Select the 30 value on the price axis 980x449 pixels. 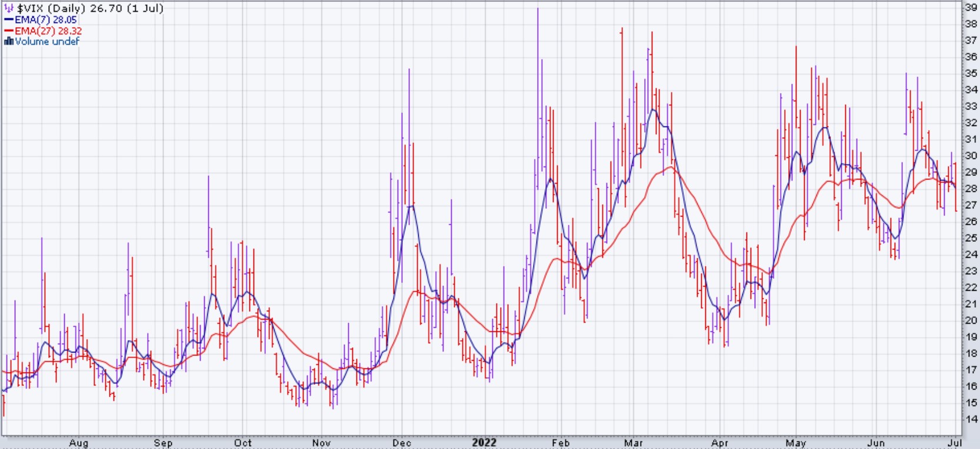971,155
